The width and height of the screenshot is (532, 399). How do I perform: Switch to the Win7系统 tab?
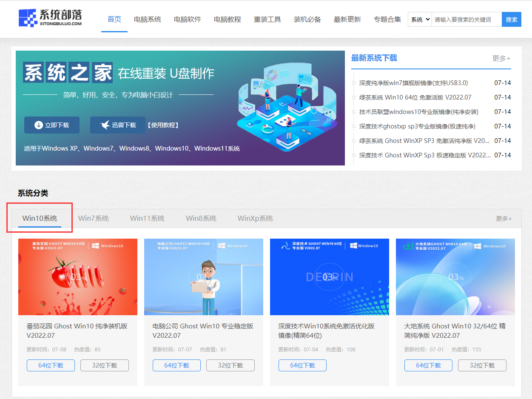point(94,218)
